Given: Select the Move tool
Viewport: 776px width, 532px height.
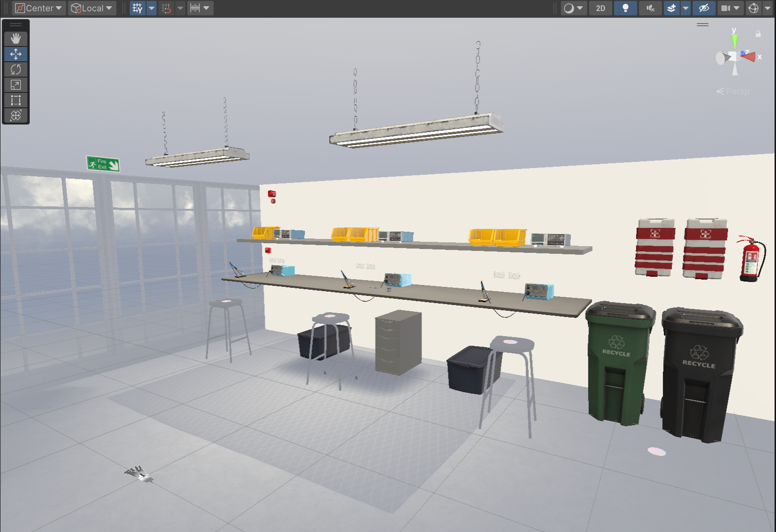Looking at the screenshot, I should pos(16,54).
